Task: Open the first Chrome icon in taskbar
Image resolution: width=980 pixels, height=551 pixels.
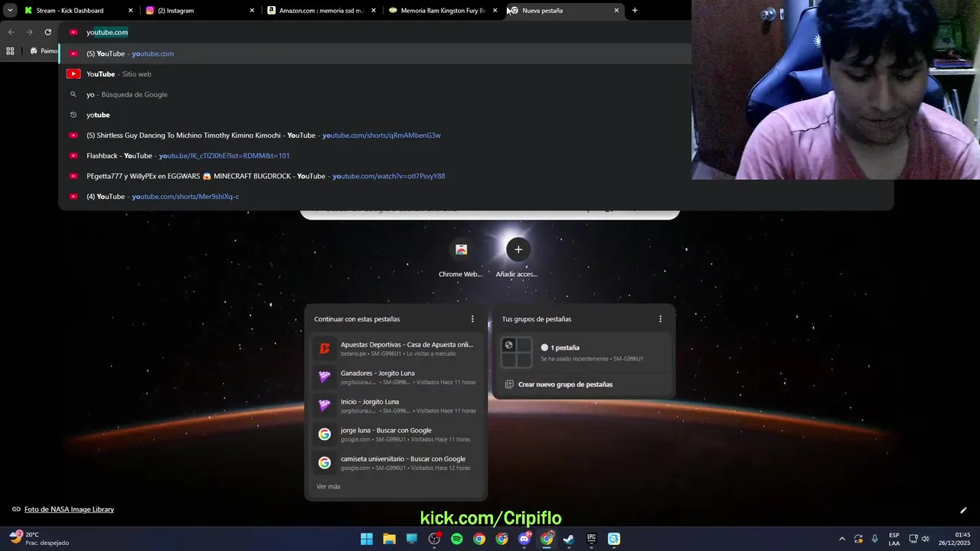Action: (x=479, y=539)
